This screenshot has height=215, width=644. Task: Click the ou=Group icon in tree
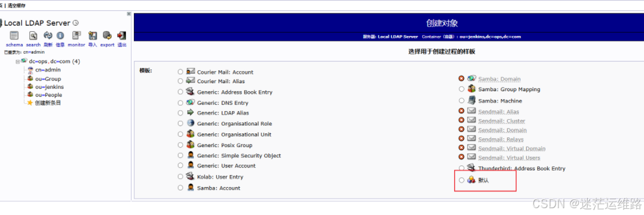pyautogui.click(x=30, y=79)
